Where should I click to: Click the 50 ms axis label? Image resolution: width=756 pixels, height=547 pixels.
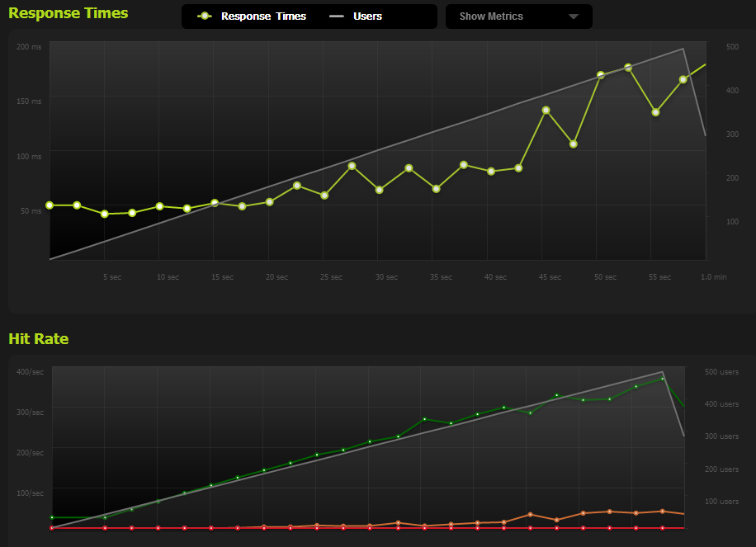31,211
